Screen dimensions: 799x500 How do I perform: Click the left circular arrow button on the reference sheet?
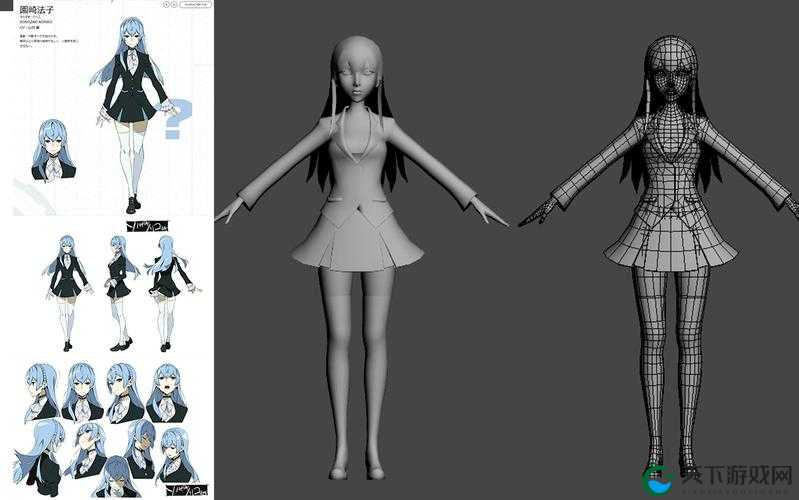[x=167, y=5]
